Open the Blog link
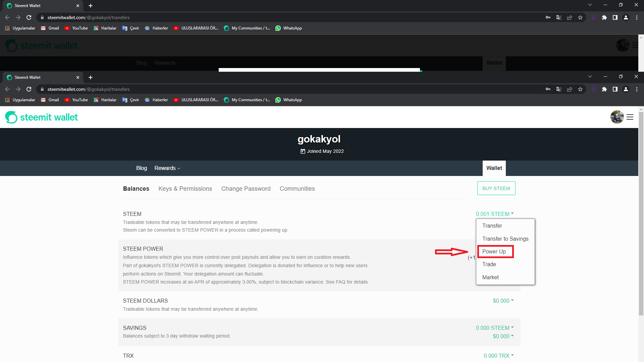Screen dimensions: 644x362 point(141,168)
